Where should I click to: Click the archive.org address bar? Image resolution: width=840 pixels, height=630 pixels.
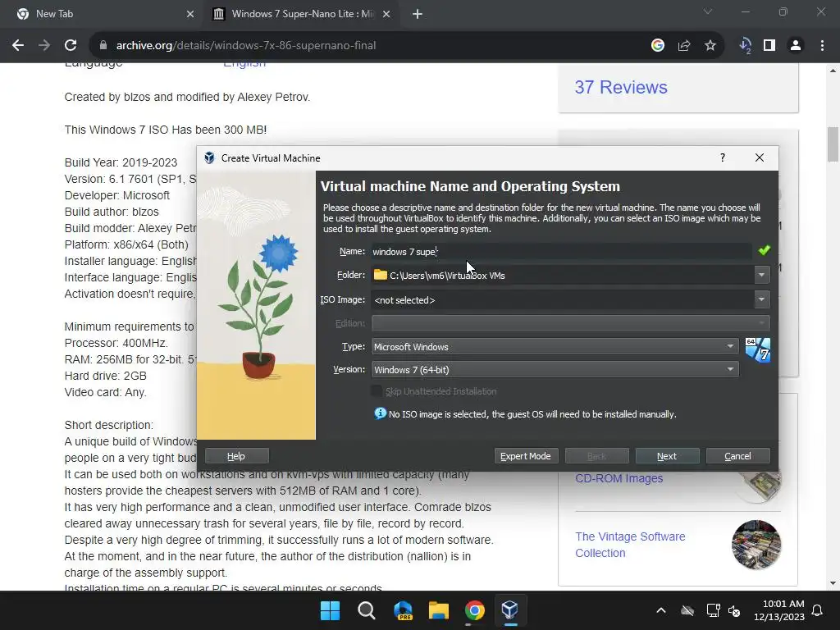[370, 46]
